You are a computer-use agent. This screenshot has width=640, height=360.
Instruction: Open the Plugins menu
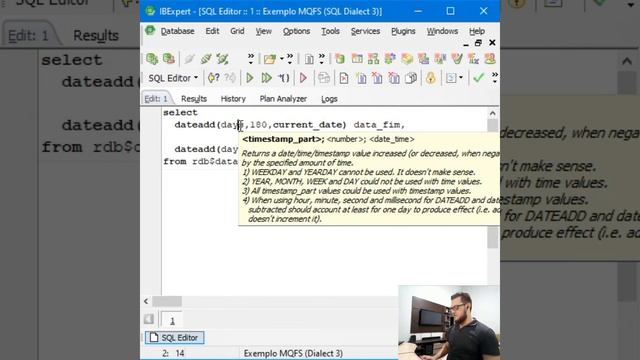pos(403,31)
